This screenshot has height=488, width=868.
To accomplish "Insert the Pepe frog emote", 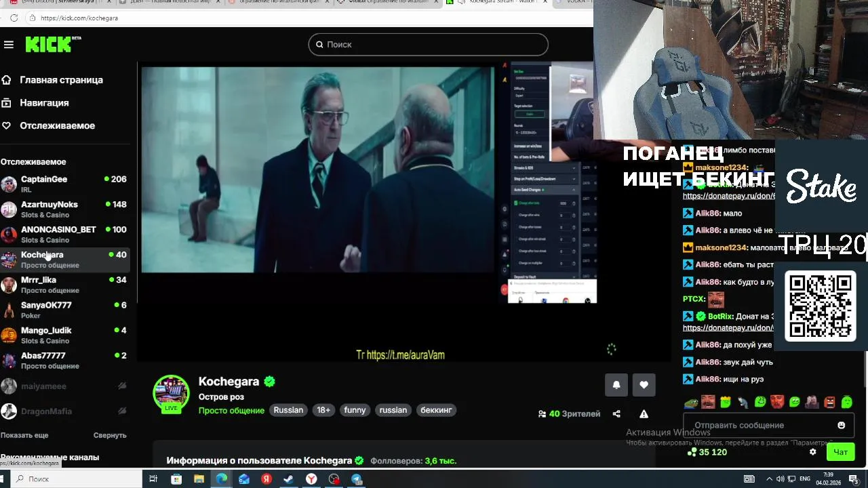I will pyautogui.click(x=690, y=402).
